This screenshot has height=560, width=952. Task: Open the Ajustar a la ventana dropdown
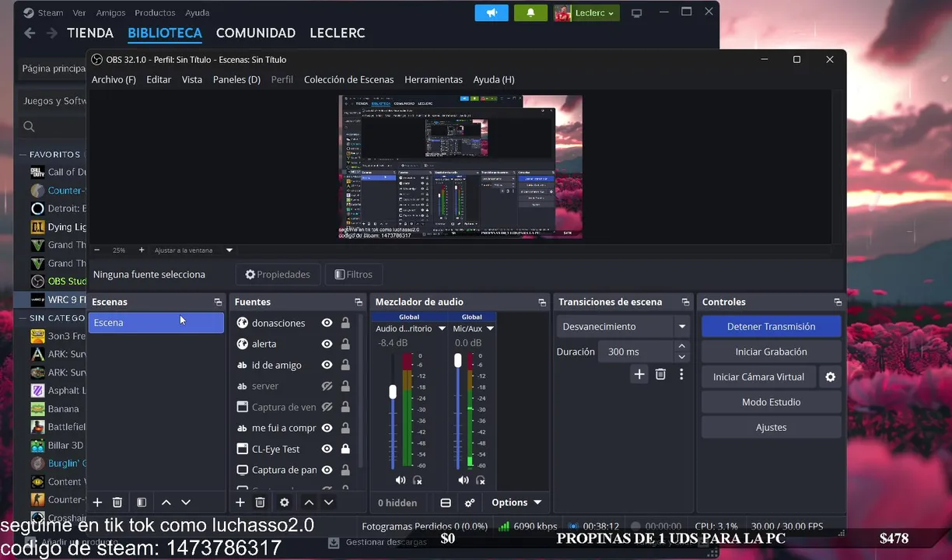click(229, 250)
